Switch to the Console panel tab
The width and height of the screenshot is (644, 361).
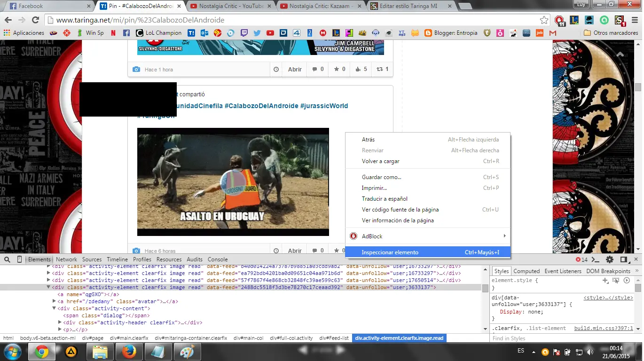tap(218, 259)
